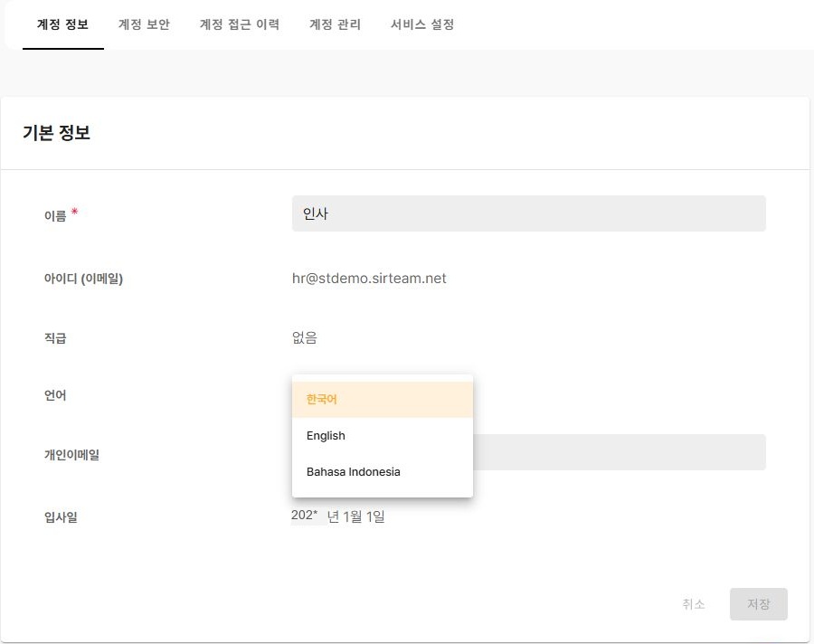Open the 계정 보안 tab
814x644 pixels.
tap(144, 24)
